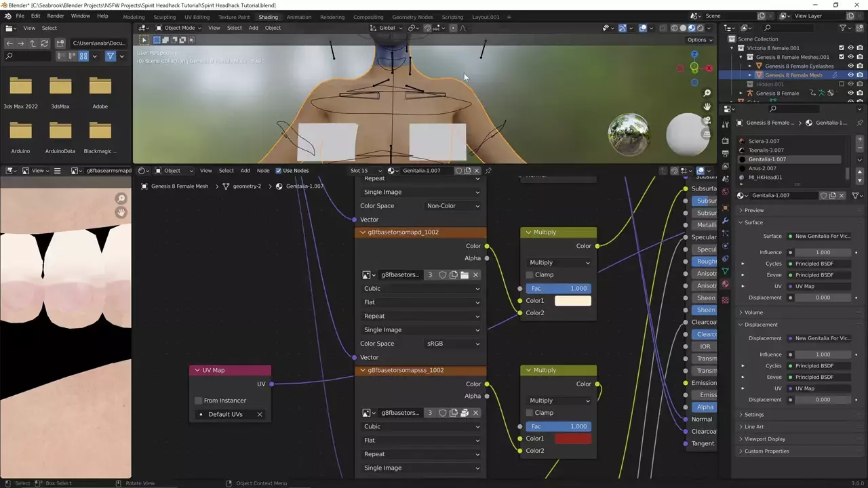
Task: Click the refresh file list icon
Action: tap(44, 43)
